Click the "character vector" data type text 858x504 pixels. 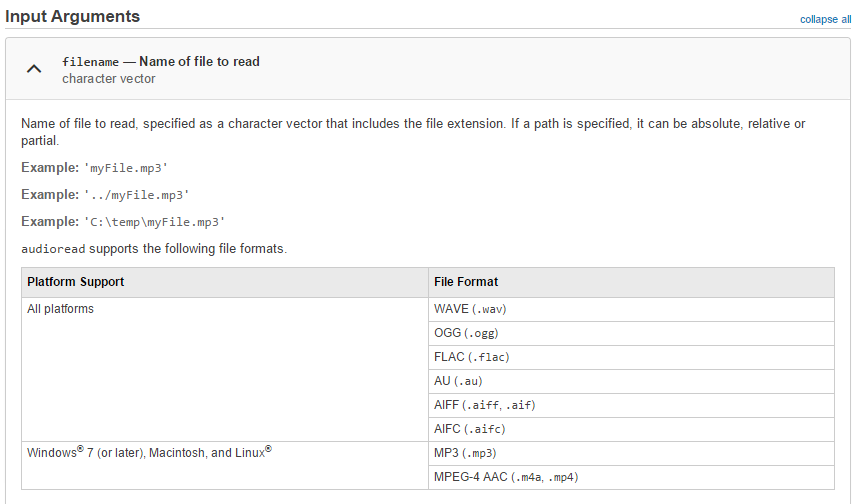[x=108, y=78]
